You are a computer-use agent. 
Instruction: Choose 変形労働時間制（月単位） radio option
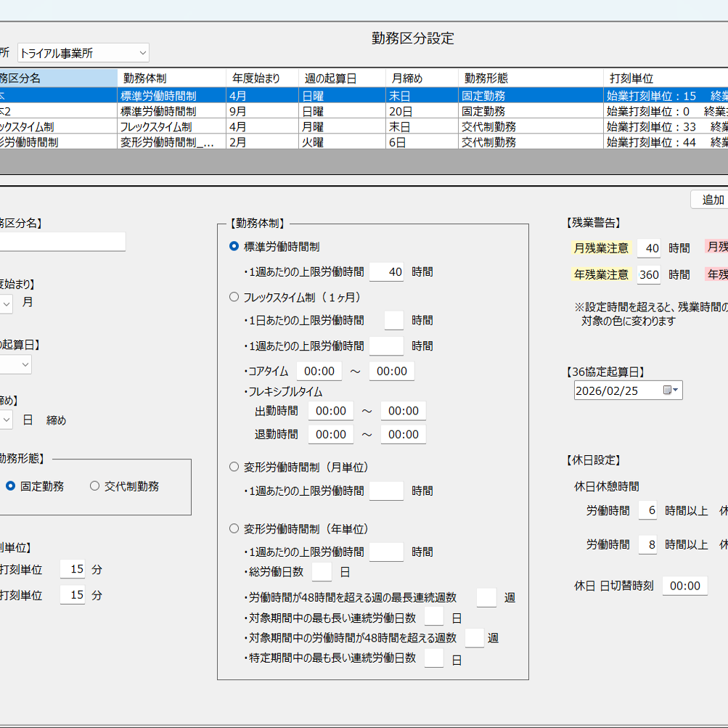[234, 467]
